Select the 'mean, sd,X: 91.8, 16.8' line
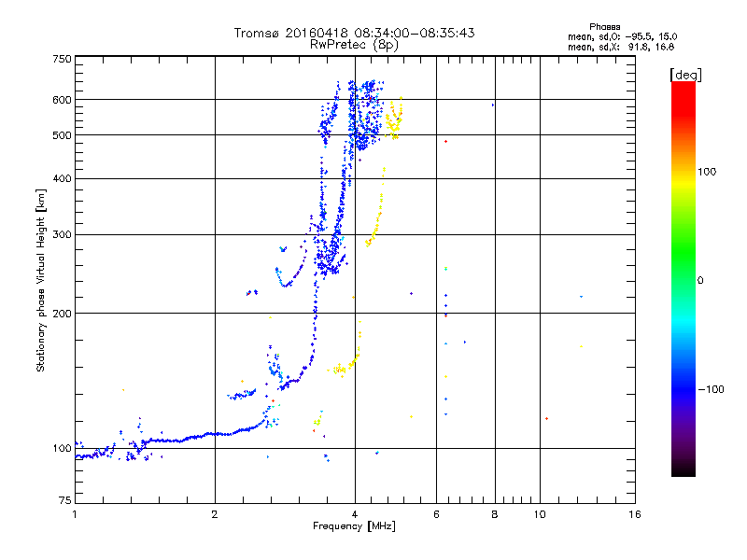 621,47
